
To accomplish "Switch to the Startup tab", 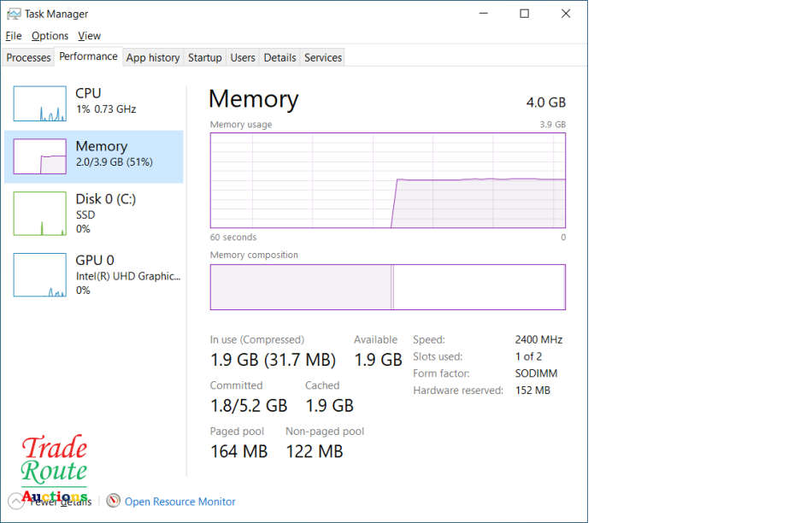I will point(204,58).
